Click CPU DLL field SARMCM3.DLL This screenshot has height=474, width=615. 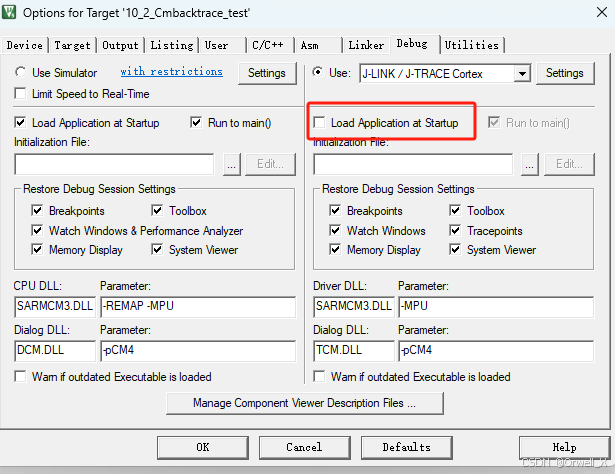(55, 306)
